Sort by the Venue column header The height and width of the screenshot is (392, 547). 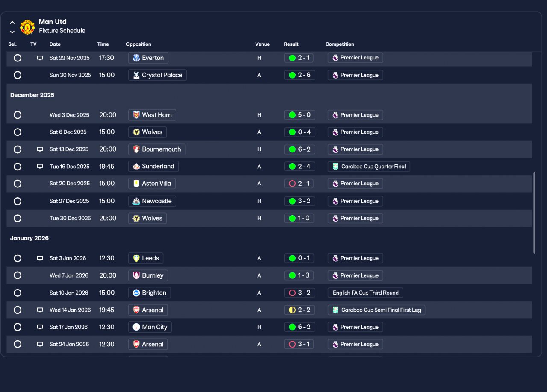click(262, 44)
